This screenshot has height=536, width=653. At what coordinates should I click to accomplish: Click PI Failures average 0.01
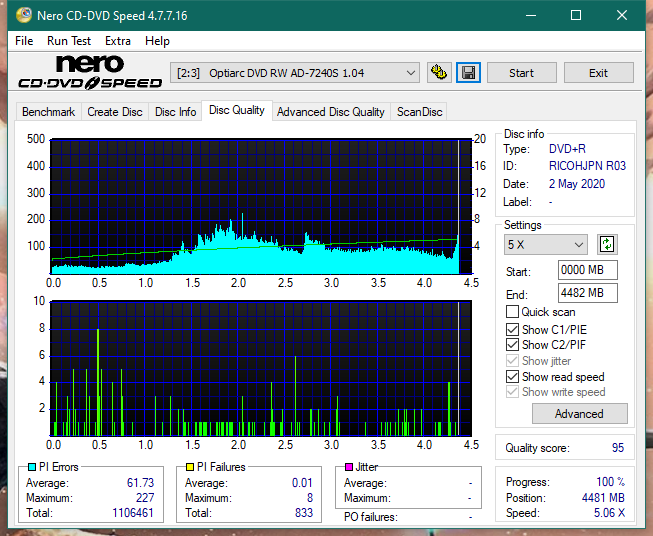click(x=302, y=482)
